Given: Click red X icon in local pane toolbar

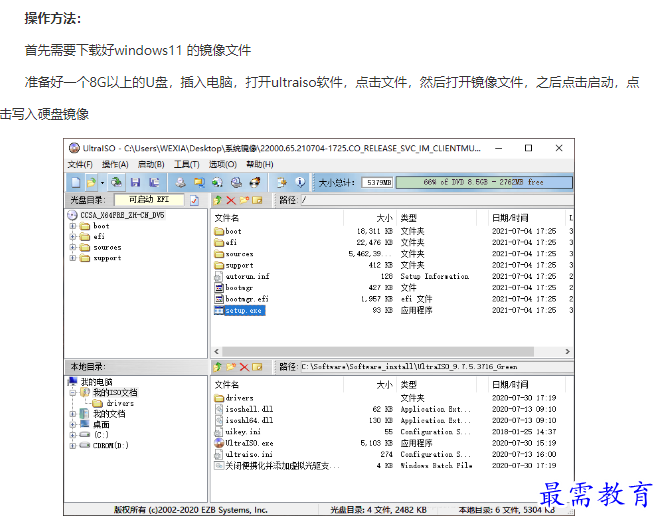Looking at the screenshot, I should coord(244,367).
